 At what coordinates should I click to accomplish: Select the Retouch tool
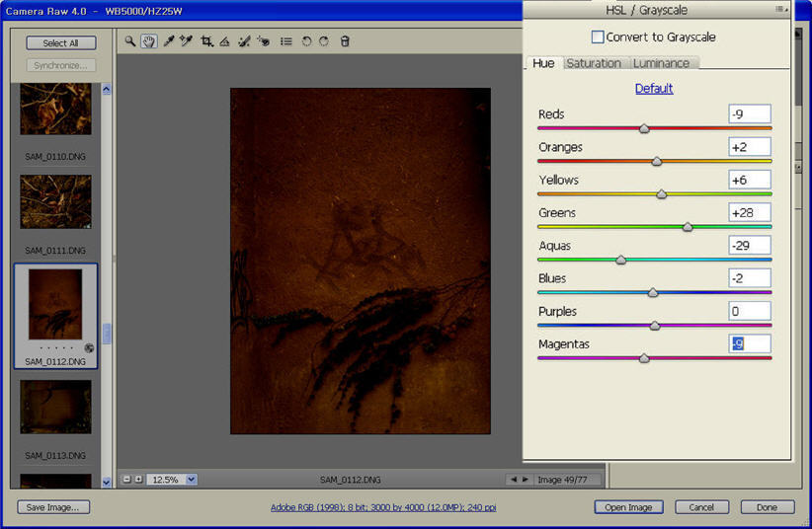coord(244,41)
